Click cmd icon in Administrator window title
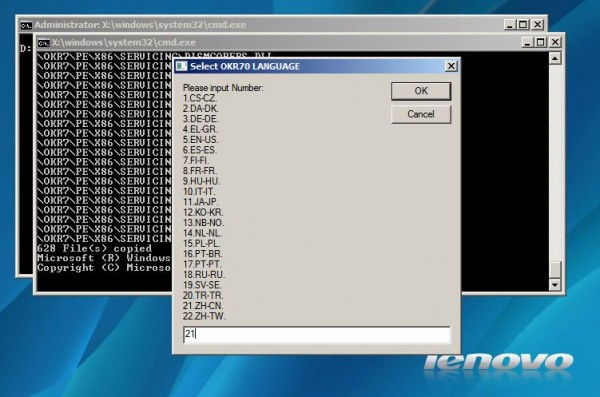Screen dimensions: 600x397 pyautogui.click(x=26, y=25)
